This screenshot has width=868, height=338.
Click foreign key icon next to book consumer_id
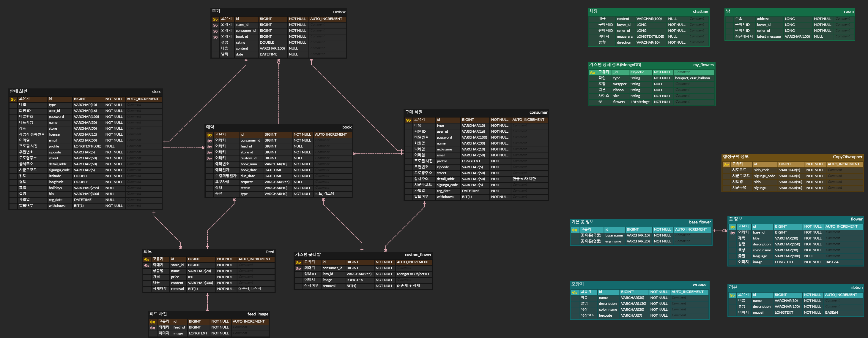tap(209, 141)
